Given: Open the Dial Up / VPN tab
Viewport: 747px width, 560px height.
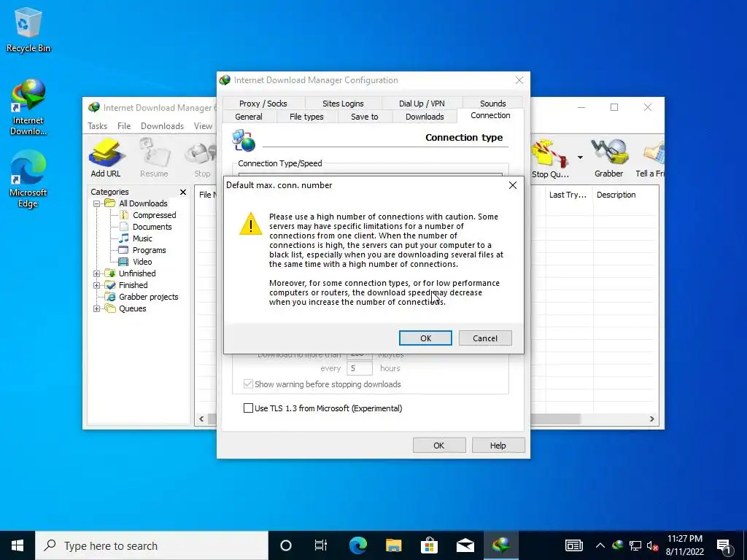Looking at the screenshot, I should (x=422, y=104).
